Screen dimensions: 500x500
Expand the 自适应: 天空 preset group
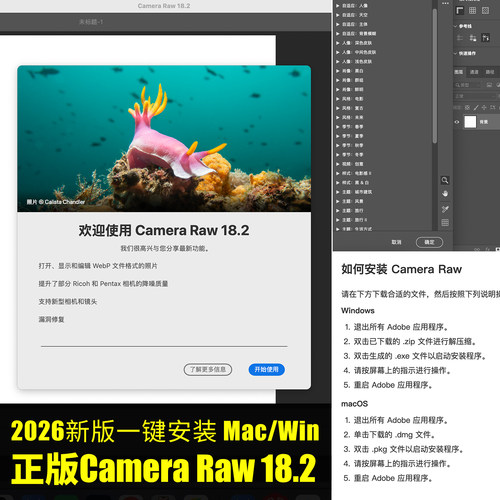tap(337, 15)
